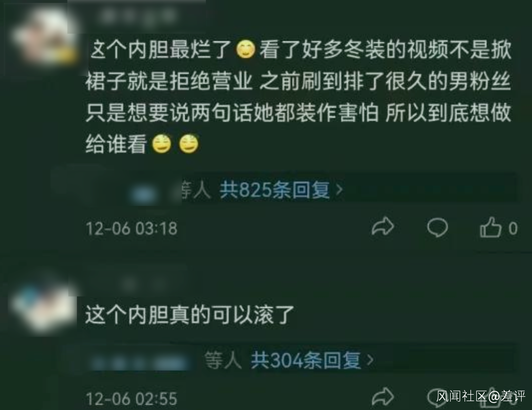Like the 03:18 comment with thumbs-up
This screenshot has height=410, width=532.
[491, 227]
